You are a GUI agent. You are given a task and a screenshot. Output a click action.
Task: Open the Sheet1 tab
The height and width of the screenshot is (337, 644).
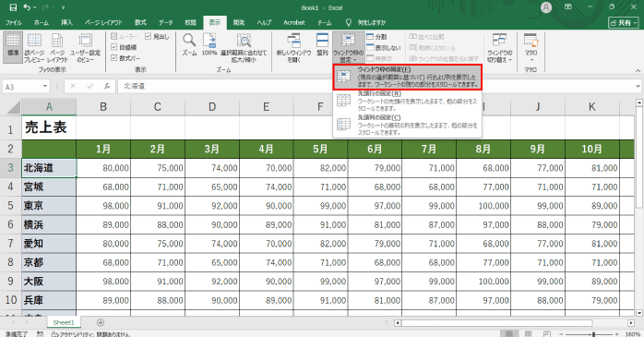[x=64, y=323]
